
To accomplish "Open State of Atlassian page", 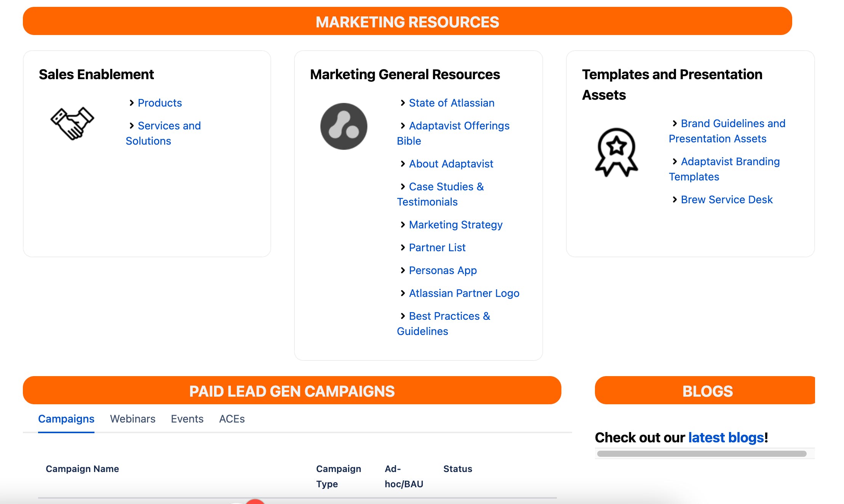I will pyautogui.click(x=451, y=103).
